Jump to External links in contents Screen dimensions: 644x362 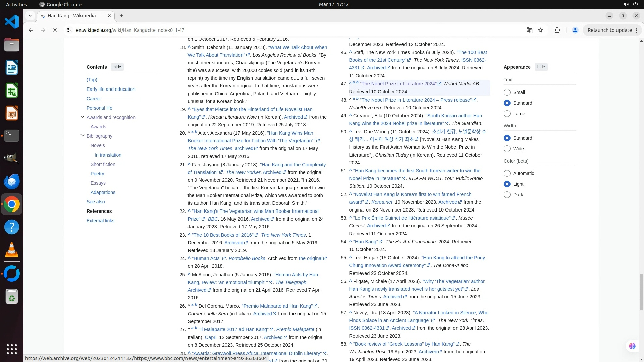(100, 221)
